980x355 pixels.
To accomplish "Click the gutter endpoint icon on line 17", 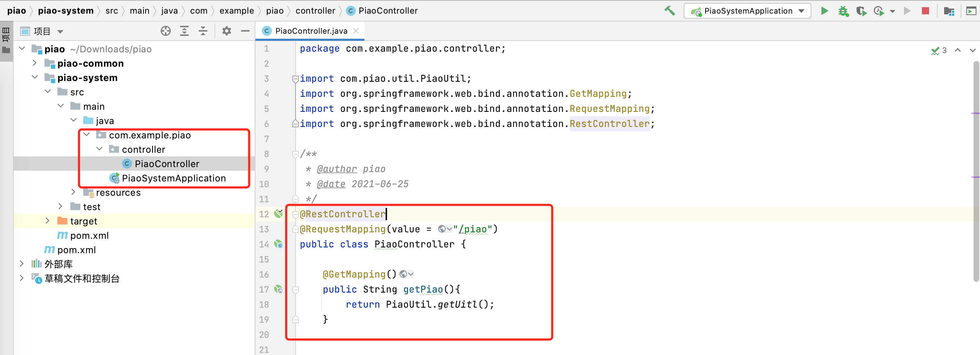I will point(278,289).
